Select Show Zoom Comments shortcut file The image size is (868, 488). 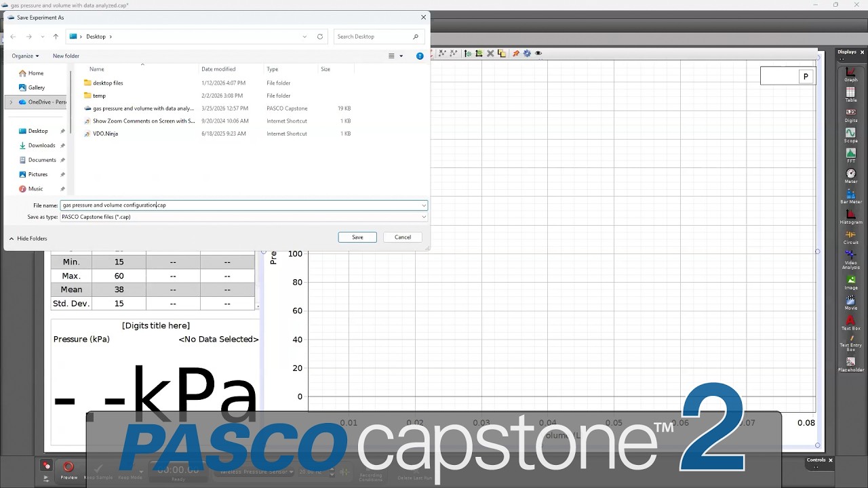144,121
